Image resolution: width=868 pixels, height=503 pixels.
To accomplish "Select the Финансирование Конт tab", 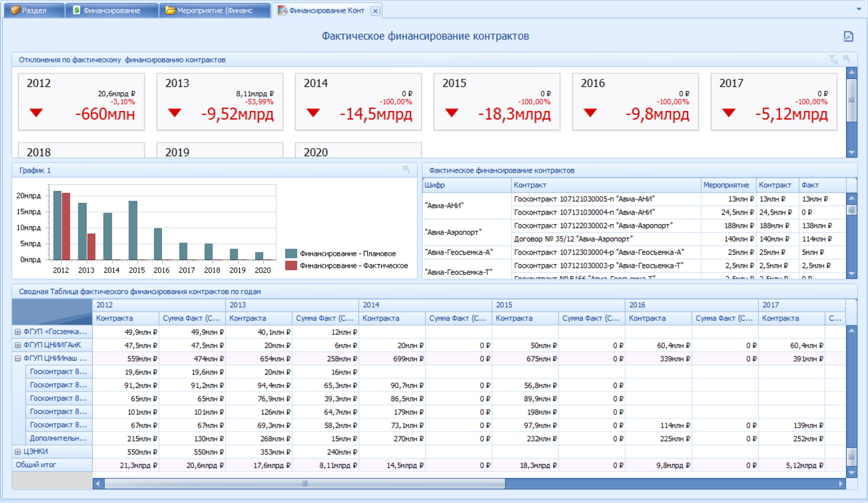I will [327, 10].
